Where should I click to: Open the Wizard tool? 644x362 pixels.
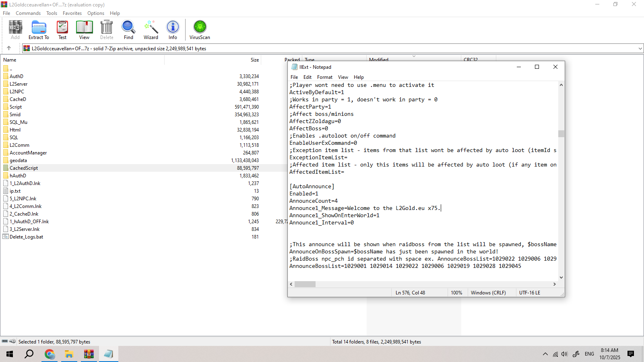[151, 30]
